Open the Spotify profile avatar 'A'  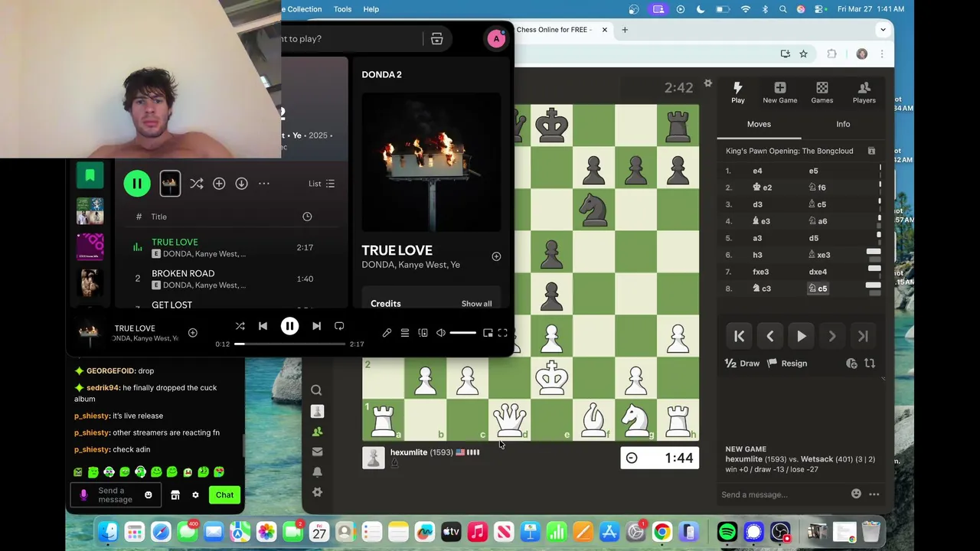[496, 39]
